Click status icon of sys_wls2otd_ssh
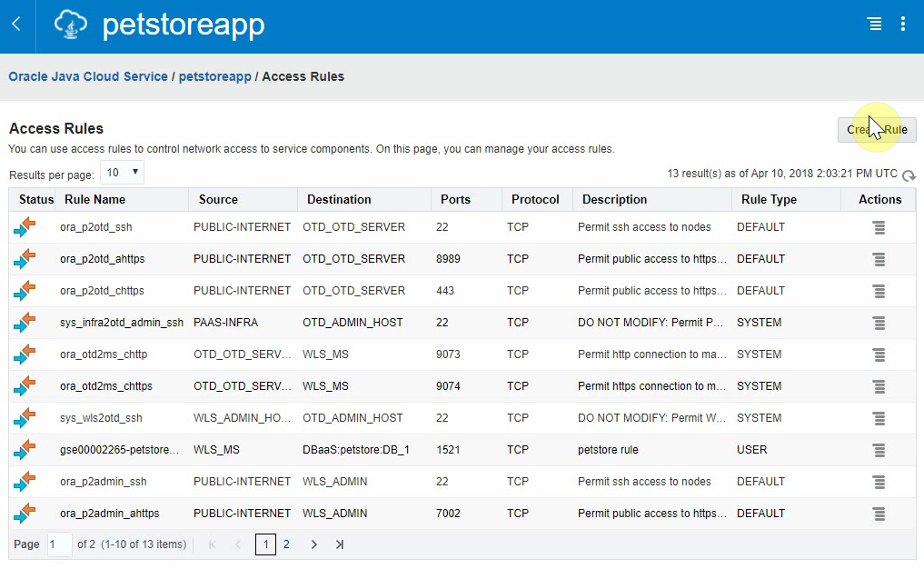Viewport: 924px width, 569px height. [25, 418]
